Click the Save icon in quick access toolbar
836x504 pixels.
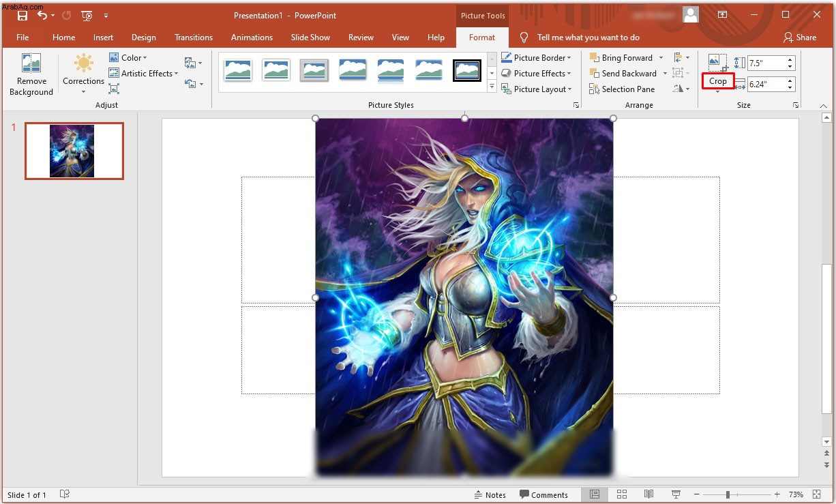(22, 15)
